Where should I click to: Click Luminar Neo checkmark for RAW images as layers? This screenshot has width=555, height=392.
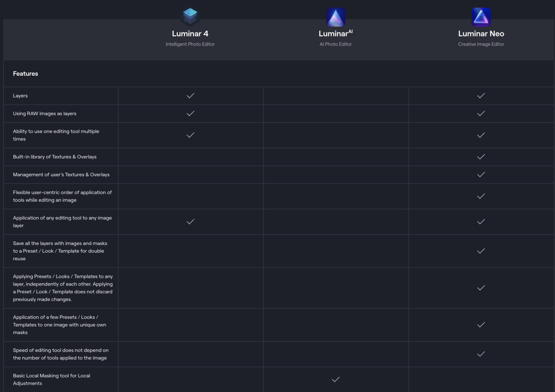[481, 113]
